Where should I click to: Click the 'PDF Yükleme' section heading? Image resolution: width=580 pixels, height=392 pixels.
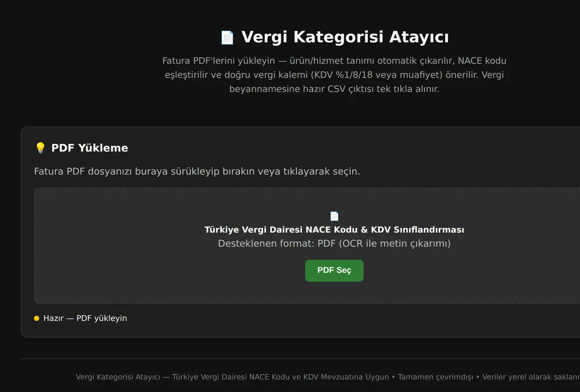(x=90, y=148)
